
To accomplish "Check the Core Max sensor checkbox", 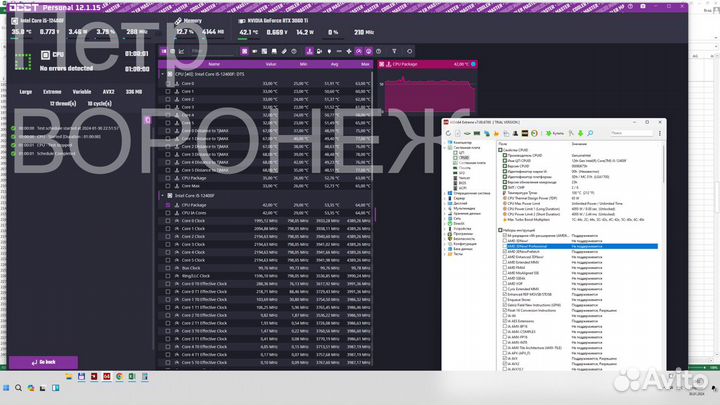I will coord(166,186).
